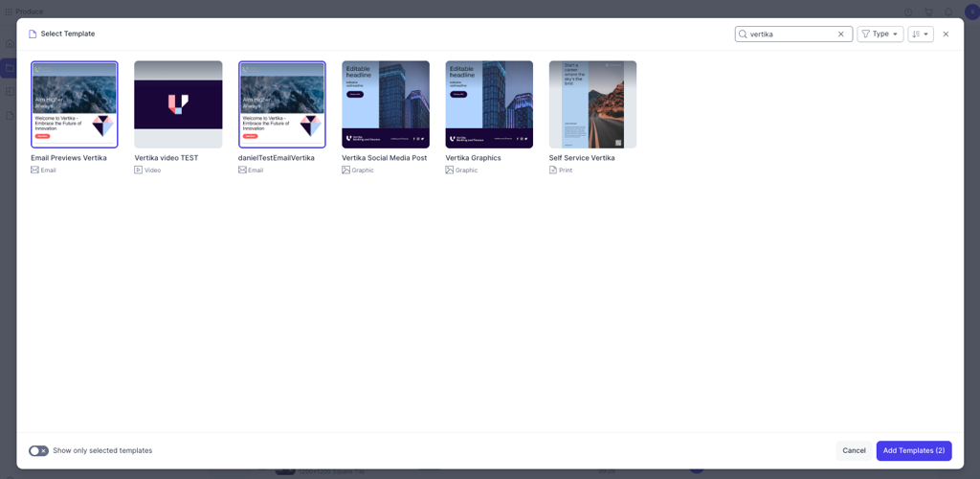The image size is (980, 479).
Task: Click the Print icon under Self Service Vertika
Action: pyautogui.click(x=553, y=171)
